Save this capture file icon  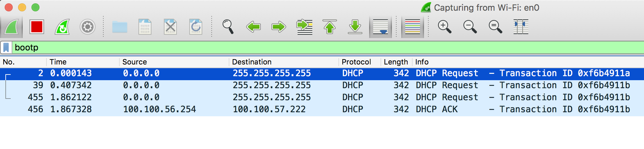pyautogui.click(x=145, y=27)
